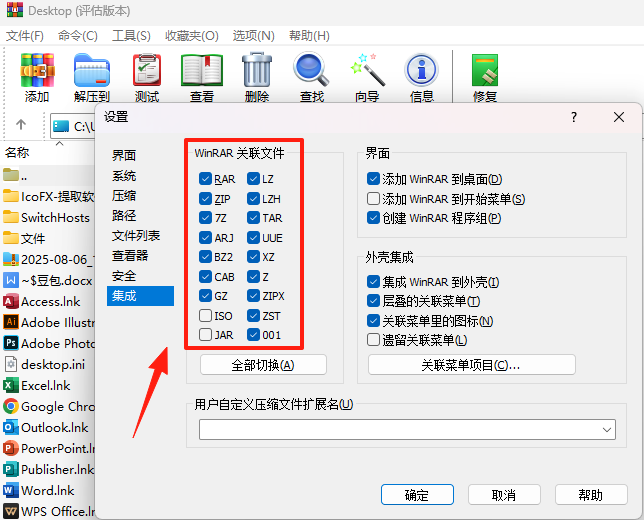
Task: Select the ~$豆包.docx file
Action: [x=48, y=281]
